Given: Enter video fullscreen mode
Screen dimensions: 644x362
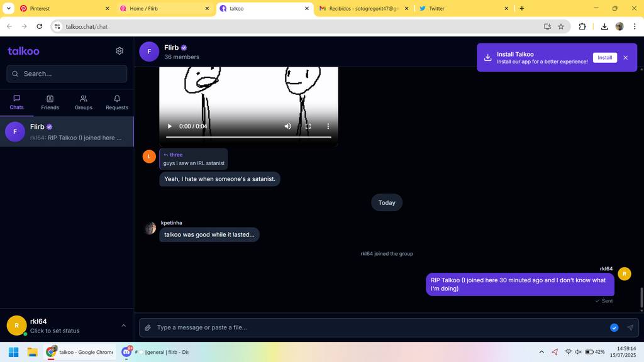Looking at the screenshot, I should (x=308, y=126).
